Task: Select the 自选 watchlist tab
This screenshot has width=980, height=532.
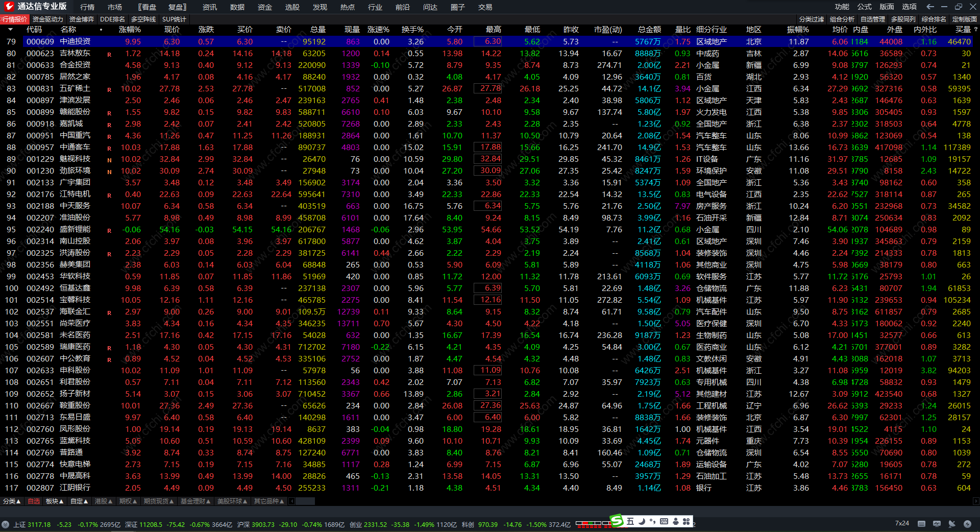Action: (34, 501)
